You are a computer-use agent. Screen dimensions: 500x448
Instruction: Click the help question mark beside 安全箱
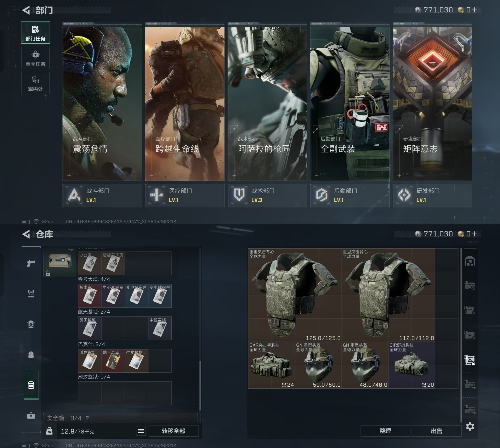[x=87, y=418]
